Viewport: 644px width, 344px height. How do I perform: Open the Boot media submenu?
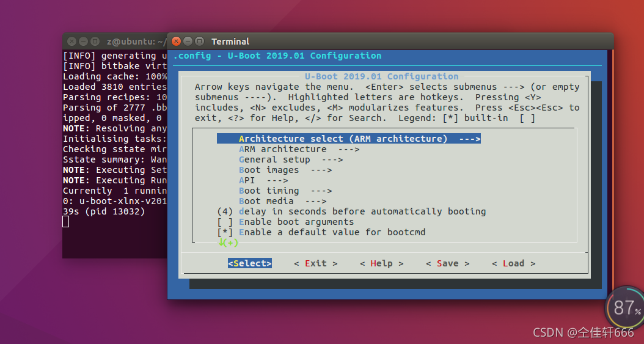tap(282, 201)
